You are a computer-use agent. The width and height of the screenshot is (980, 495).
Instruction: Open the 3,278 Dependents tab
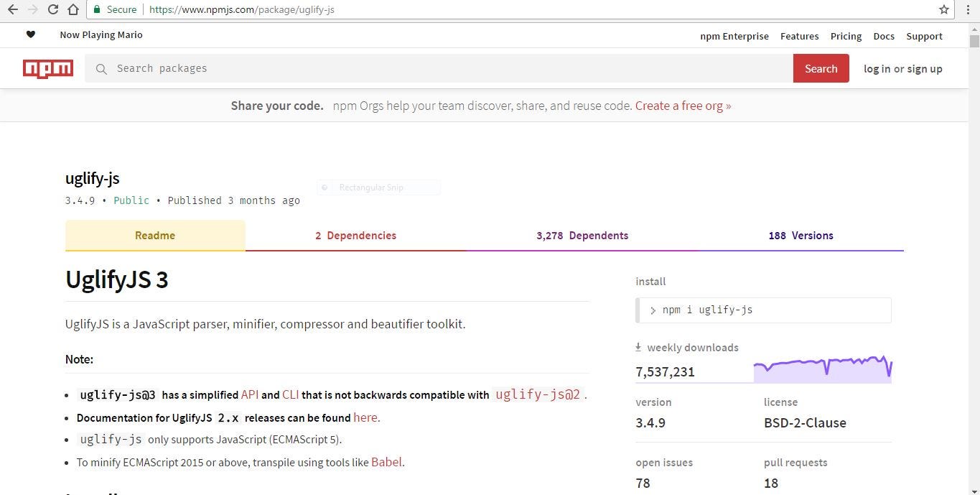click(x=582, y=235)
